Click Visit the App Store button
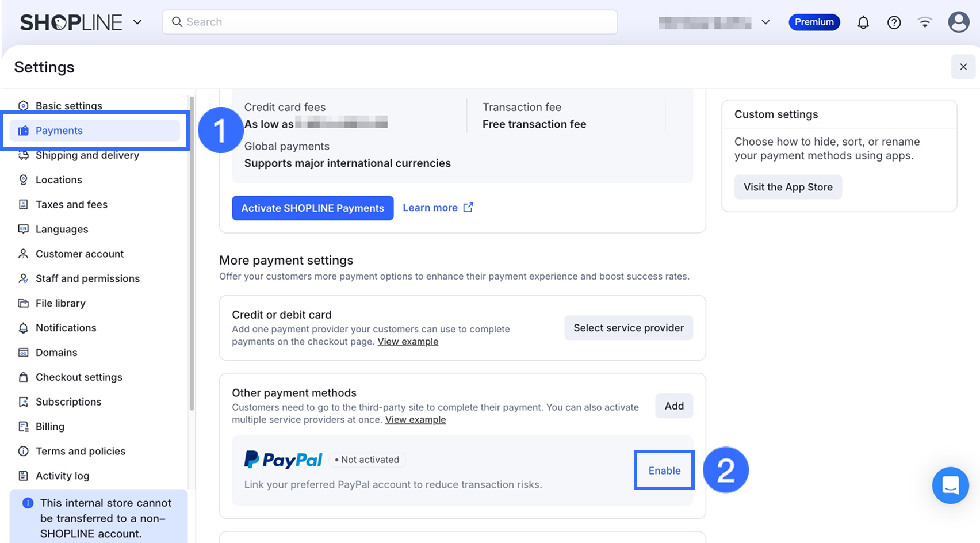The image size is (980, 543). [x=787, y=188]
